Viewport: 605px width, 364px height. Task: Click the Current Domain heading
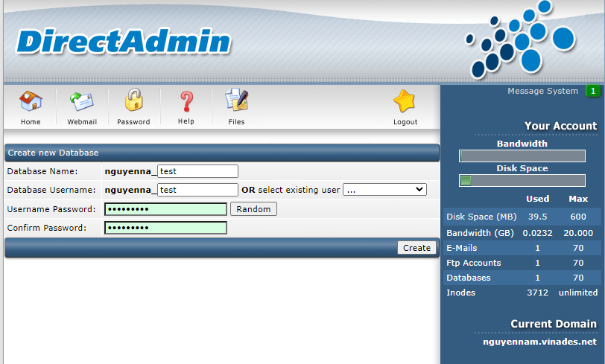[554, 324]
